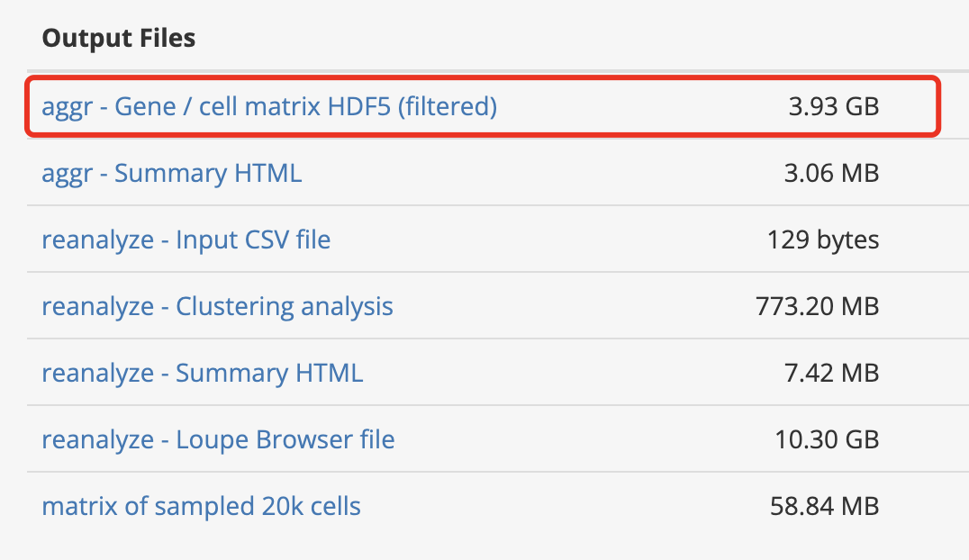
Task: Download the reanalyze - Input CSV file
Action: (x=186, y=239)
